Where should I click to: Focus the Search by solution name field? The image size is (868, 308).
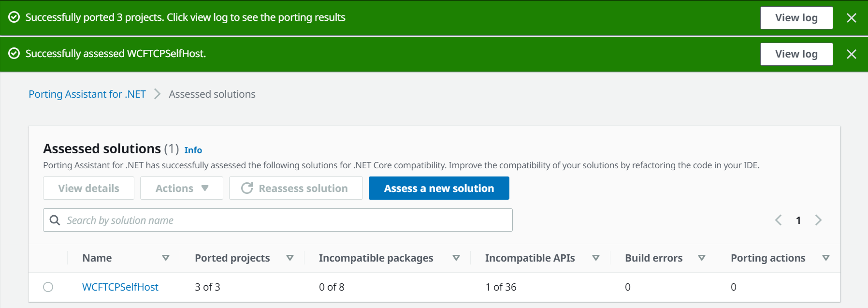[x=285, y=220]
